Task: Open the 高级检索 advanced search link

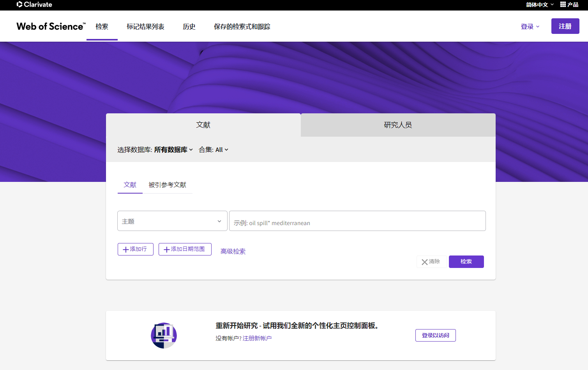Action: (233, 252)
